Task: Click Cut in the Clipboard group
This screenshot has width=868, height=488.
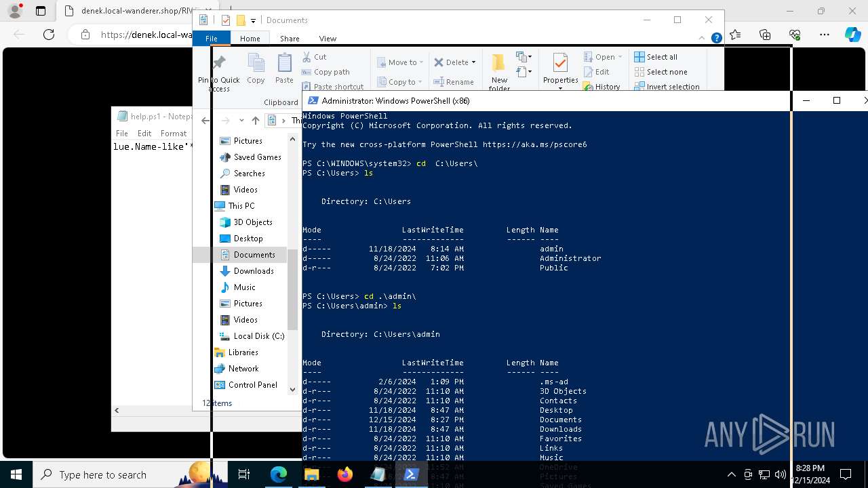Action: click(314, 57)
